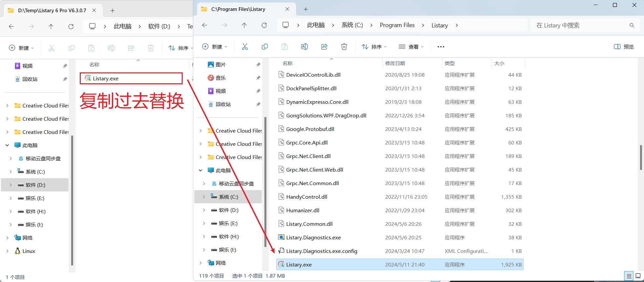This screenshot has height=282, width=644.
Task: Switch to large icons view in status bar
Action: [x=638, y=276]
